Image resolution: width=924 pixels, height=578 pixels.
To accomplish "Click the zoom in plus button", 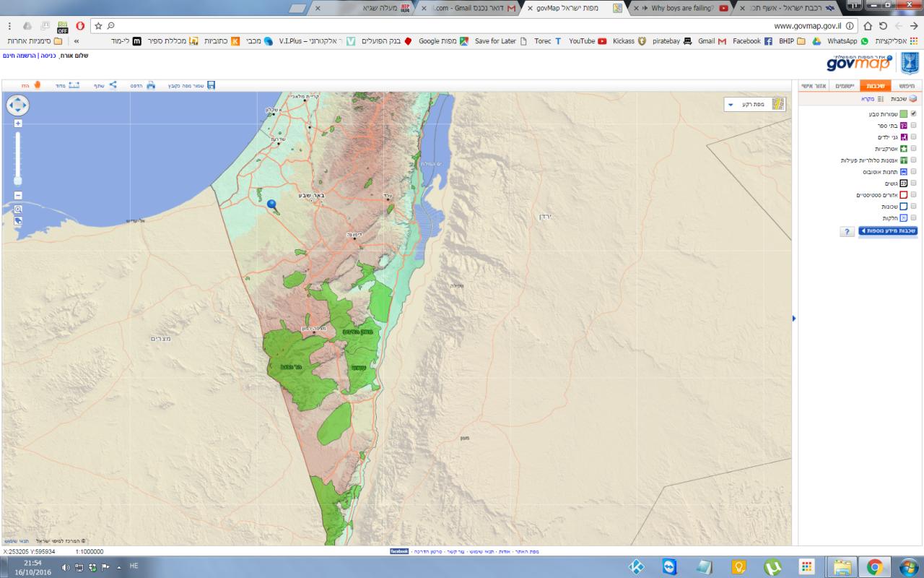I will tap(18, 124).
